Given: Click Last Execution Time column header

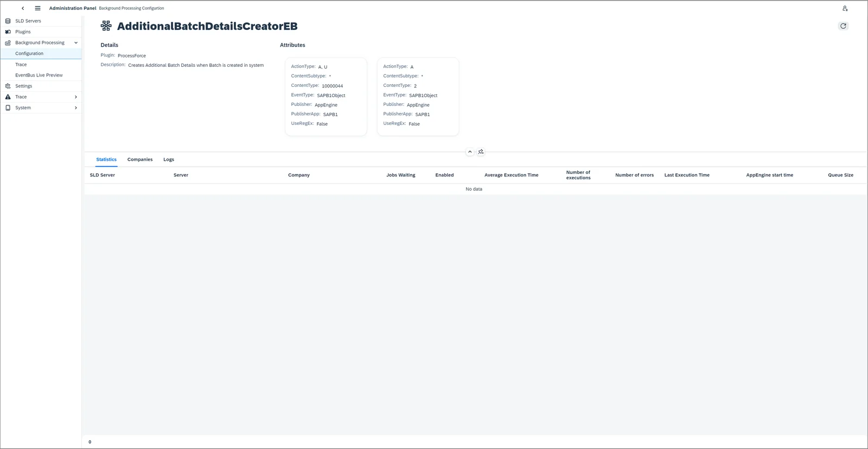Looking at the screenshot, I should pos(687,175).
